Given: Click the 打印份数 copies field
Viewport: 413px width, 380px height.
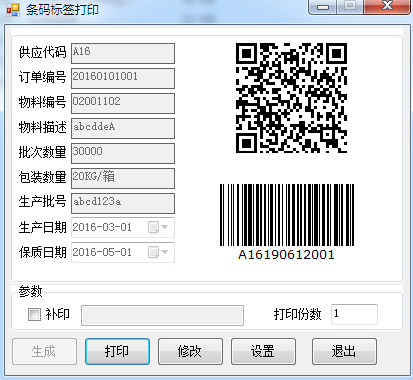Looking at the screenshot, I should point(354,314).
